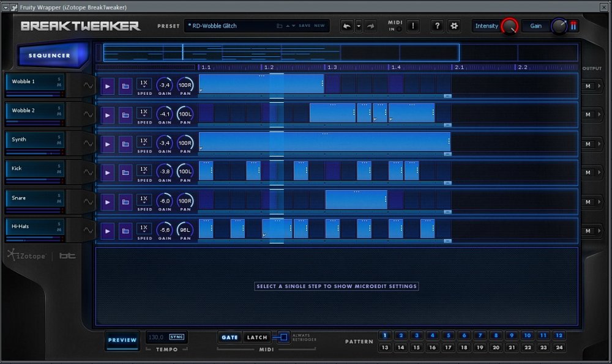Open pattern folder for Hi-Hats track
The width and height of the screenshot is (612, 364).
click(125, 231)
